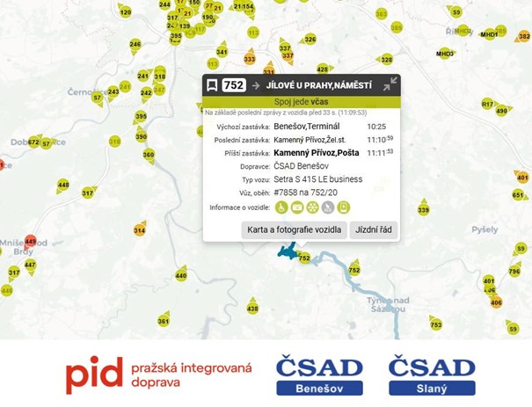Select bus marker 428 on map
This screenshot has height=407, width=532.
323,69
